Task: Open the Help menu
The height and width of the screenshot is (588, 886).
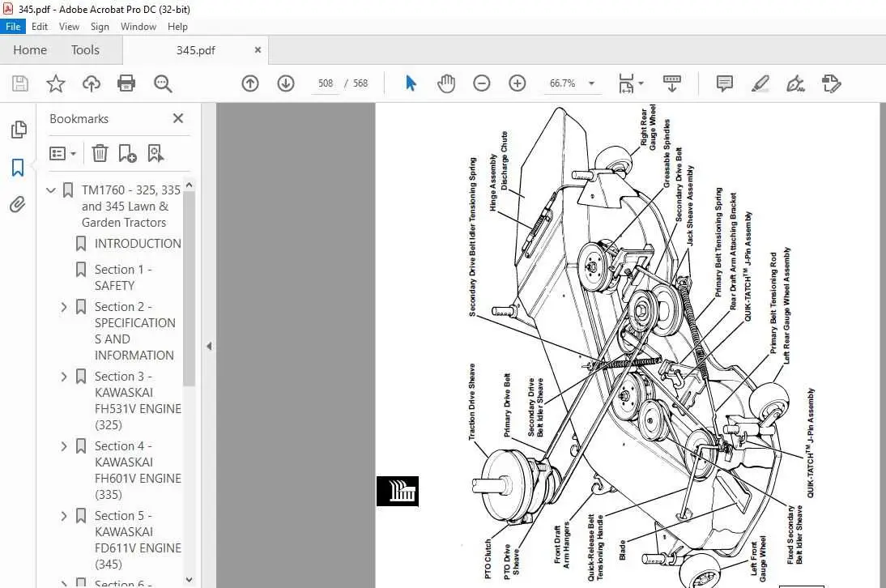Action: coord(177,27)
